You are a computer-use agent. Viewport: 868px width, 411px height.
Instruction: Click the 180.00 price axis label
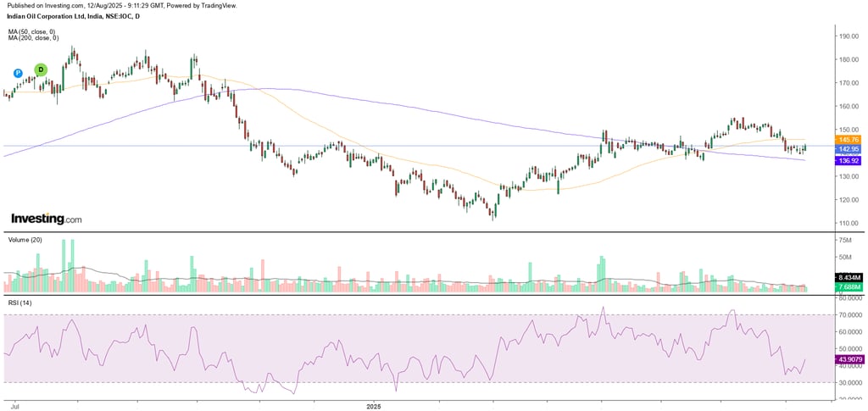[x=849, y=59]
